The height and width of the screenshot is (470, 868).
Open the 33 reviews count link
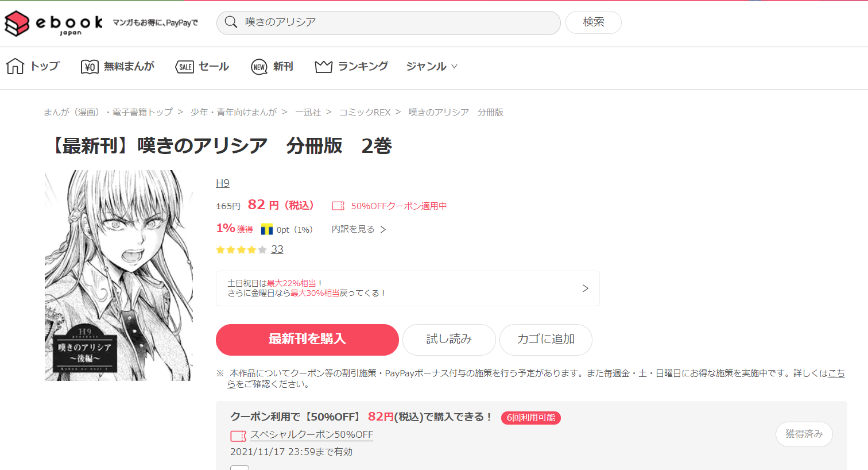tap(277, 249)
